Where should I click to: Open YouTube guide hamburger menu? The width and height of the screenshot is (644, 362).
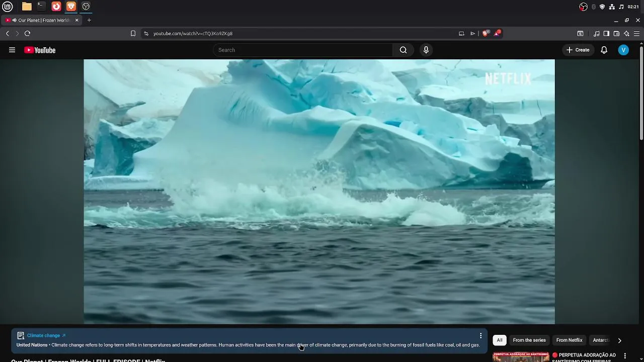click(x=12, y=50)
